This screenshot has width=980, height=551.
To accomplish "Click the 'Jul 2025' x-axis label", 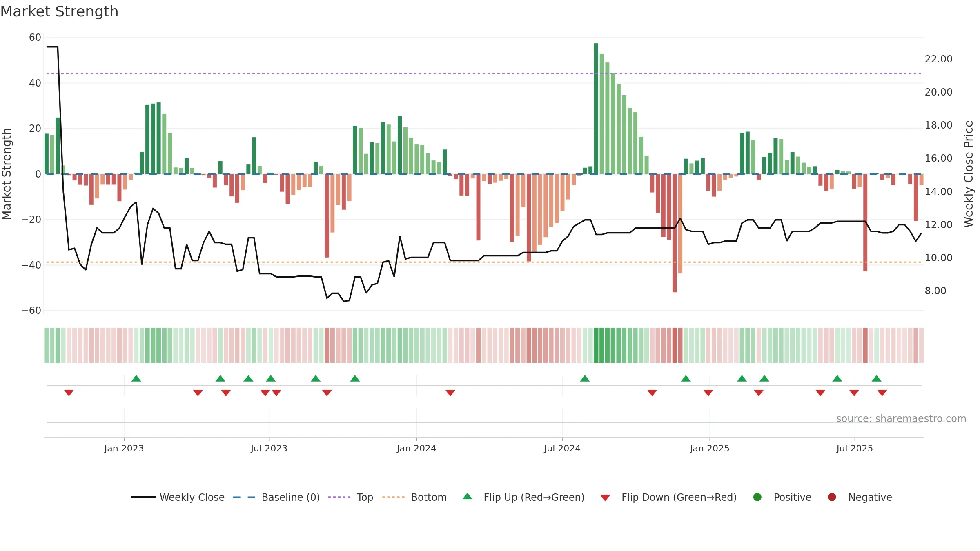I will click(855, 448).
